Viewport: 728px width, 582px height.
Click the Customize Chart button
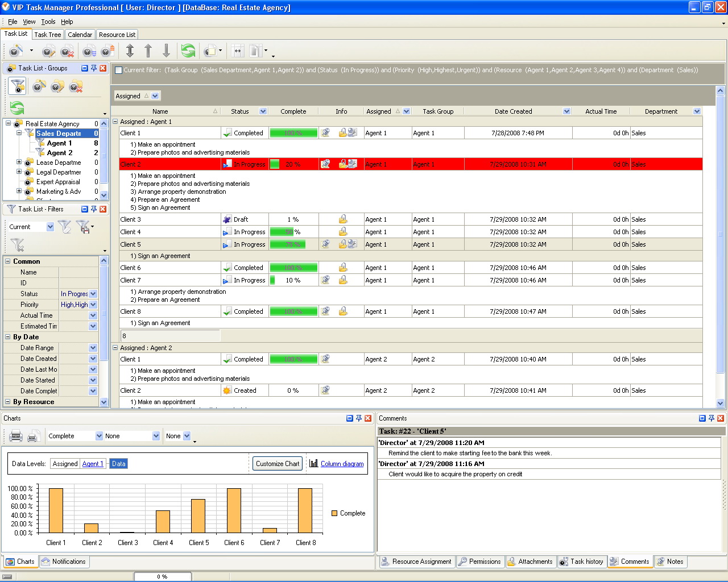coord(277,464)
